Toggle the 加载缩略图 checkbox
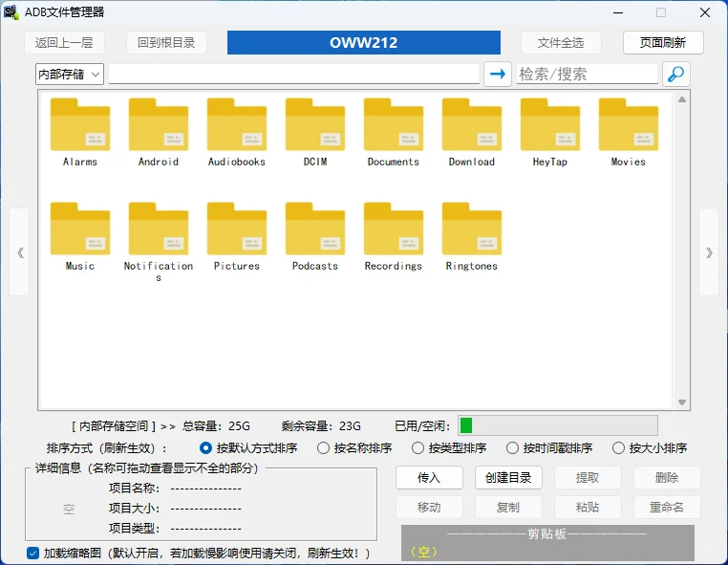The height and width of the screenshot is (565, 728). point(32,553)
